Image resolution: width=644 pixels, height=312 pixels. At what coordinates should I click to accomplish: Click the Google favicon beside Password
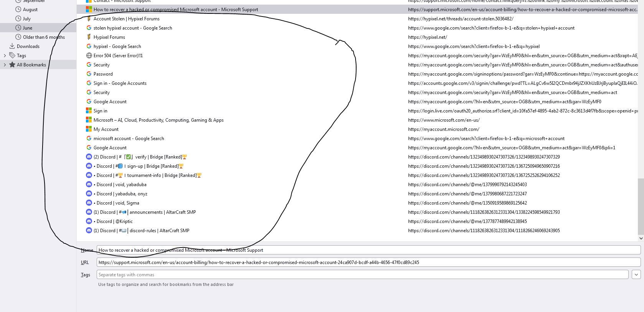tap(89, 74)
